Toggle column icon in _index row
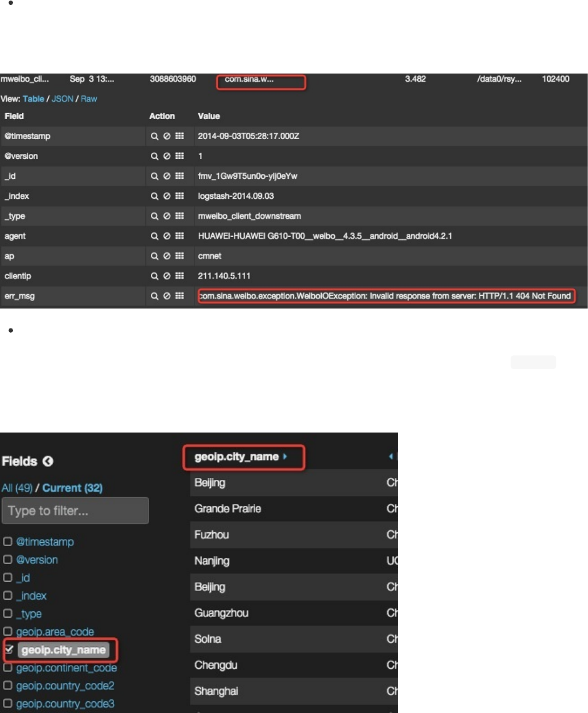 click(x=180, y=196)
